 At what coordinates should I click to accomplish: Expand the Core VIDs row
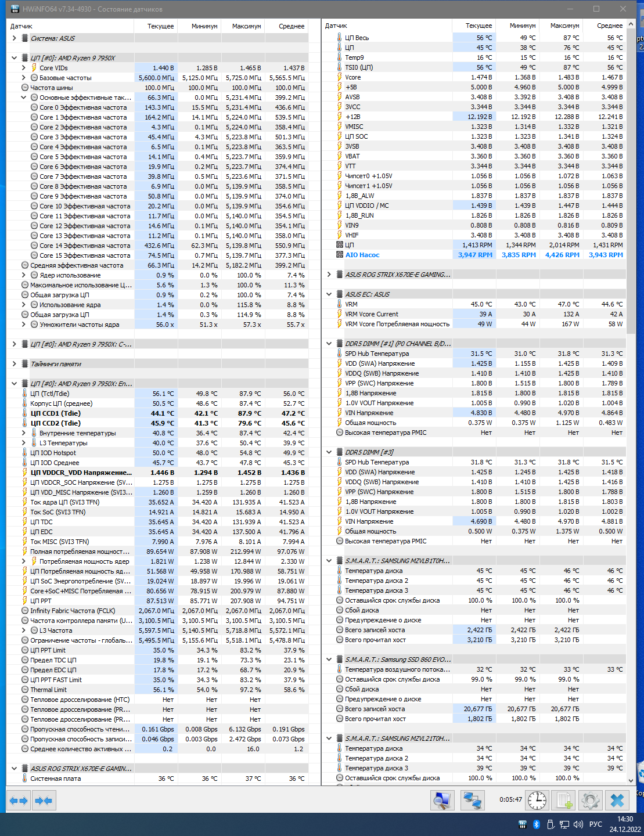(x=24, y=68)
